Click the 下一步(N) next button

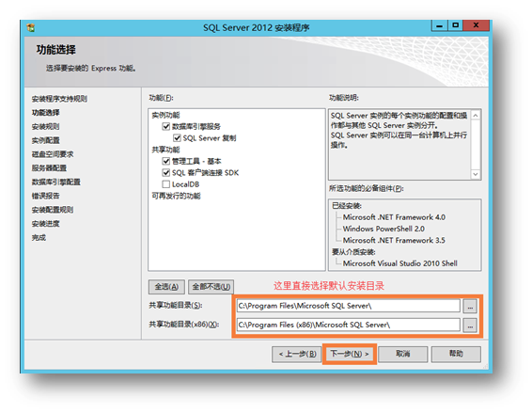[350, 355]
